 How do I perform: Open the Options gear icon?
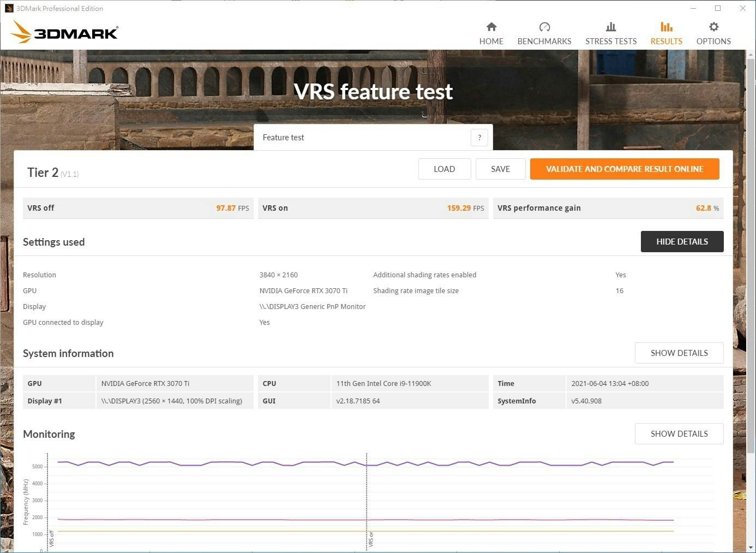(x=713, y=27)
